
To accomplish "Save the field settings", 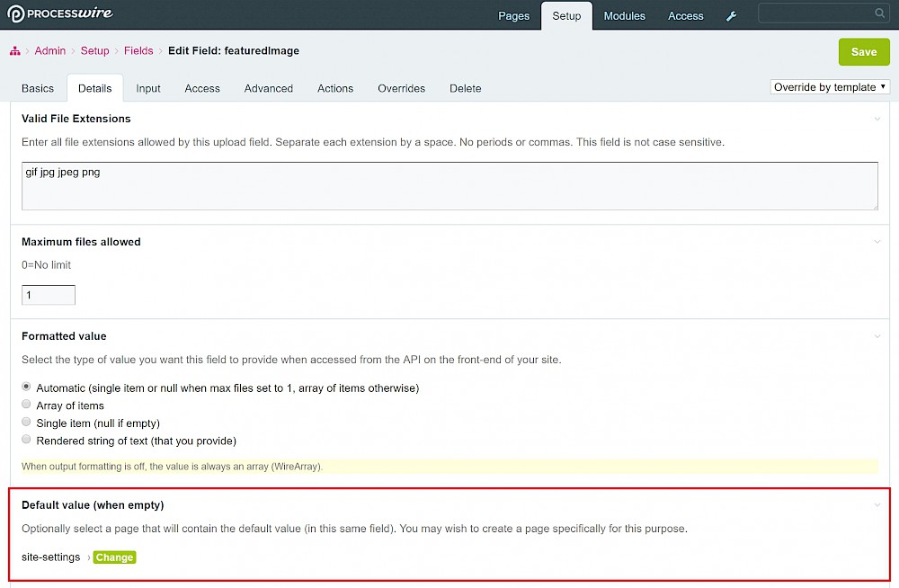I will point(864,51).
